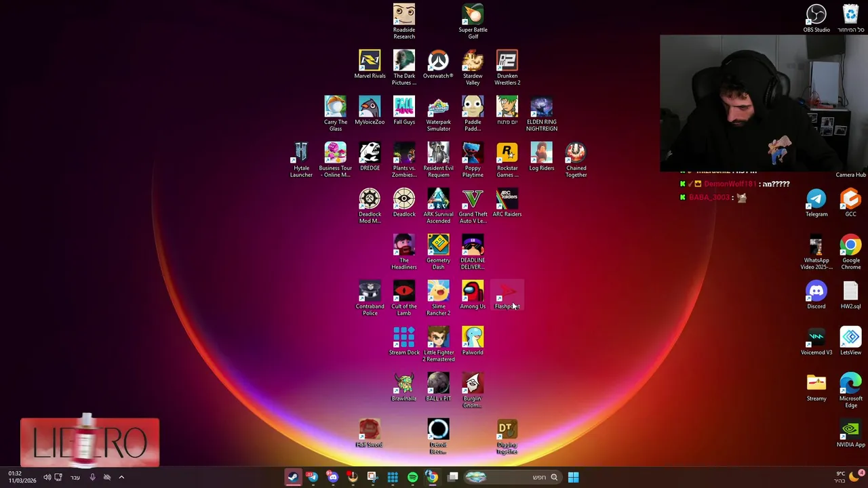Select the Contraband Police shortcut
Image resolution: width=868 pixels, height=488 pixels.
370,298
